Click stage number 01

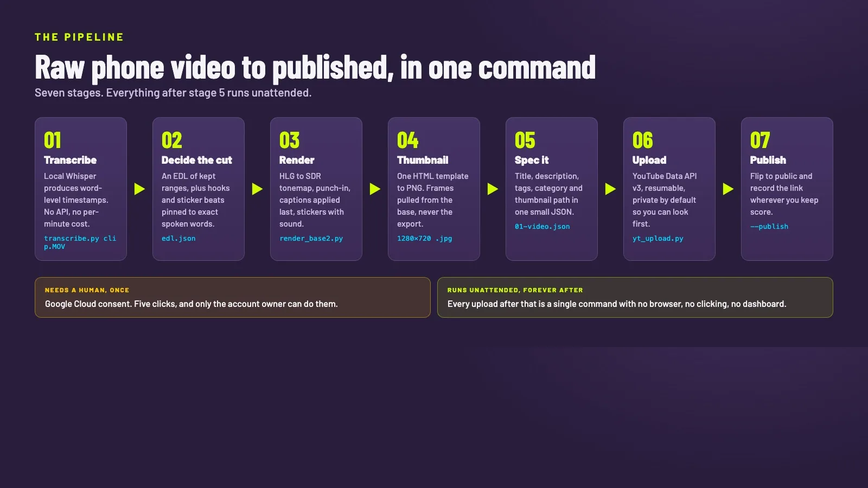tap(53, 140)
